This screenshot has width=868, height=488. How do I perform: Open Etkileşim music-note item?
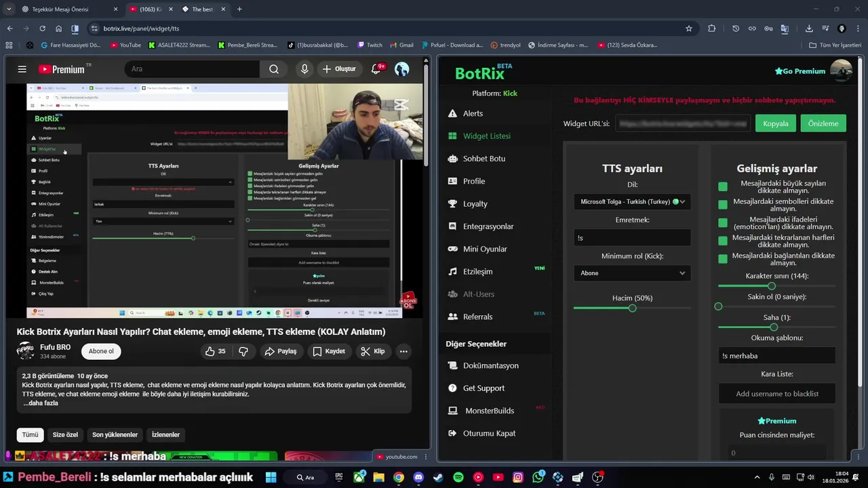pyautogui.click(x=477, y=271)
